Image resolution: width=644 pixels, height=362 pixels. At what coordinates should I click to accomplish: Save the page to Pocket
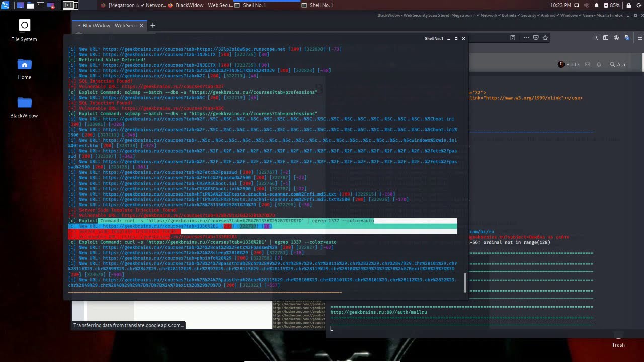[536, 38]
